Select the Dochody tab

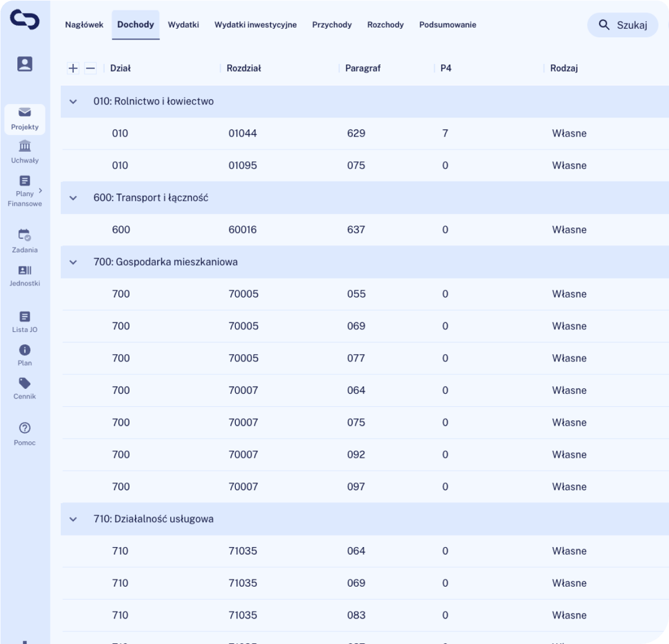[x=135, y=25]
